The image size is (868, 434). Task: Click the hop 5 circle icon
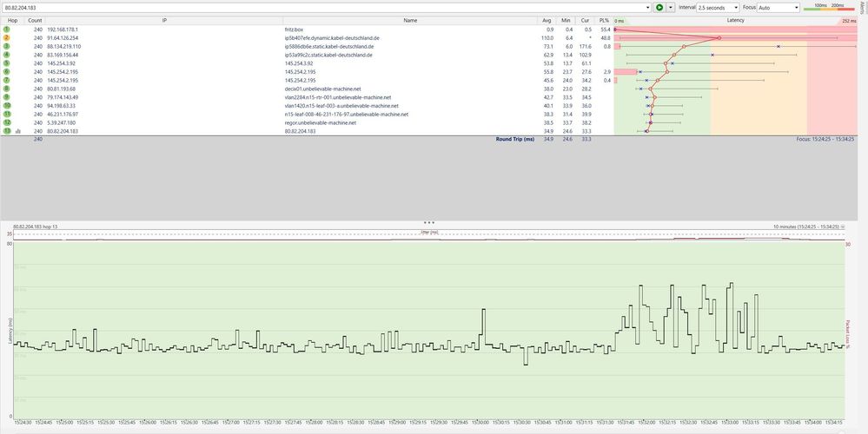pyautogui.click(x=7, y=63)
